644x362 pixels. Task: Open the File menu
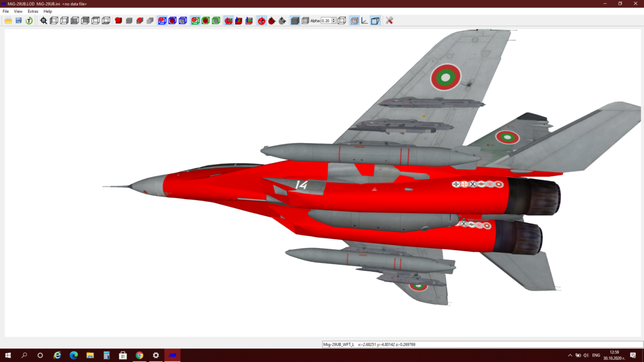point(6,12)
